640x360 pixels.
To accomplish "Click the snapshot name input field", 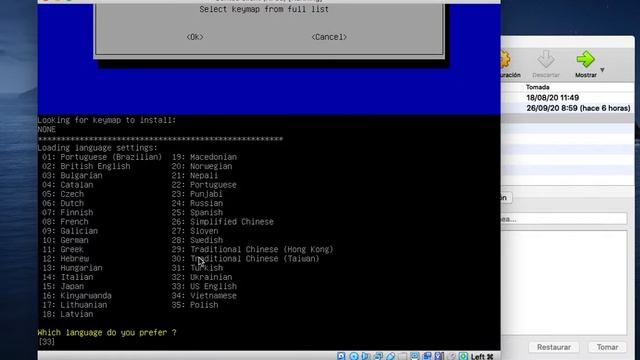I will pos(564,219).
